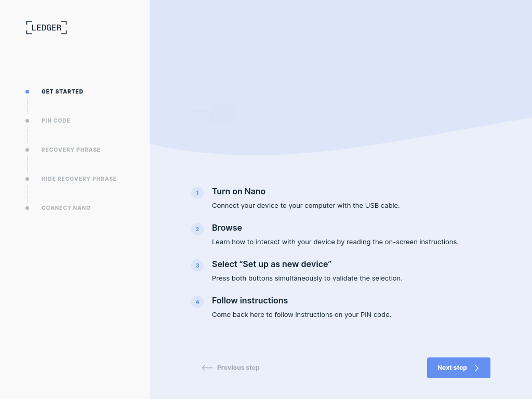Select the Get Started step
This screenshot has height=399, width=532.
(62, 91)
